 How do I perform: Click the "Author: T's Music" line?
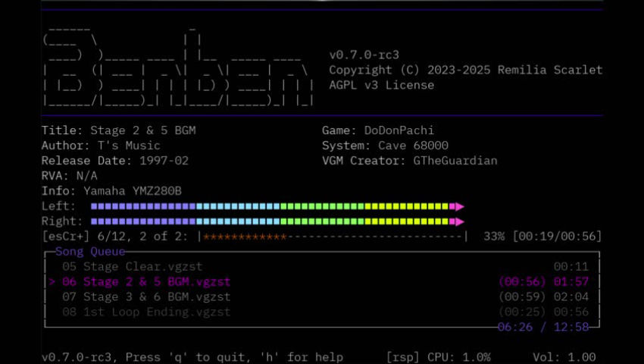point(101,146)
